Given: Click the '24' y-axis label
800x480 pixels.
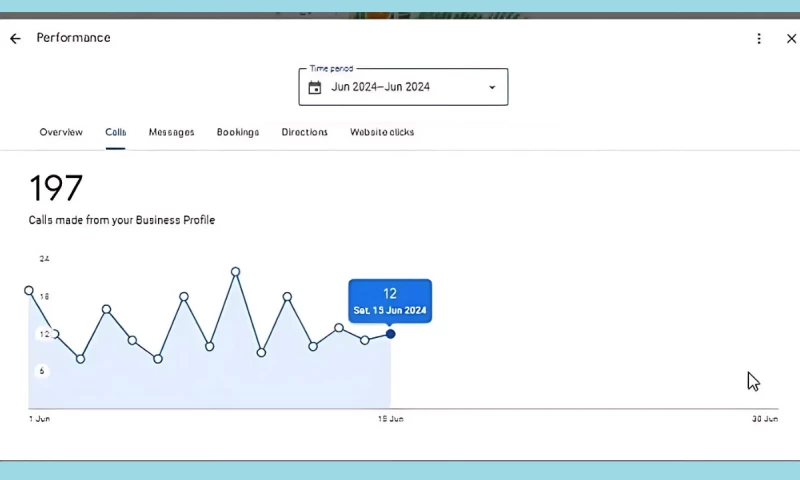Looking at the screenshot, I should point(44,259).
